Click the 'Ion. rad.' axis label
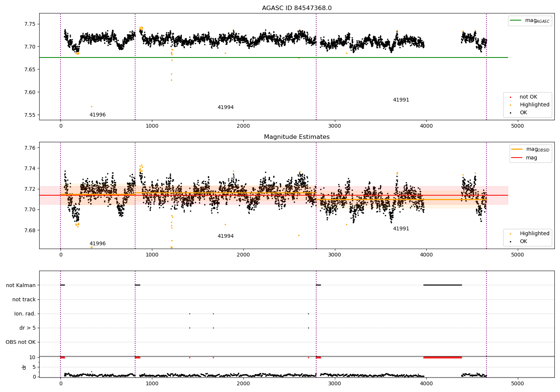This screenshot has height=392, width=560. (25, 314)
